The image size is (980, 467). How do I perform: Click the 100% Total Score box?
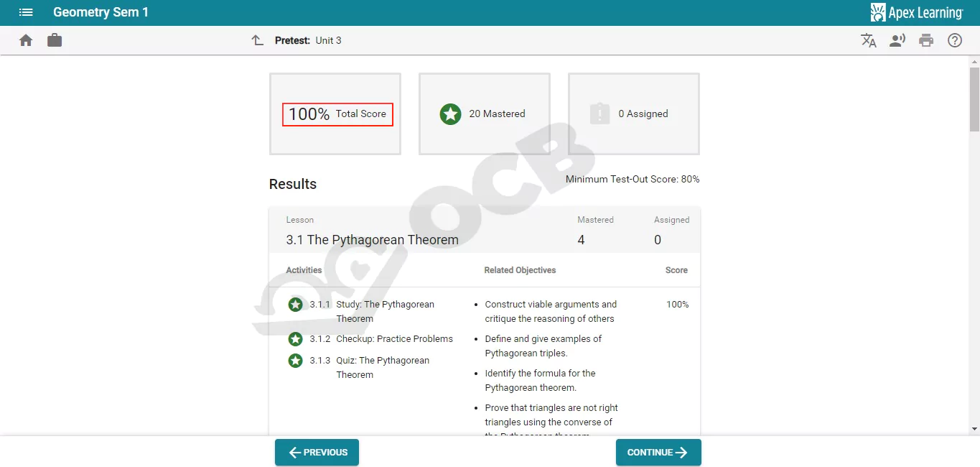pos(337,114)
